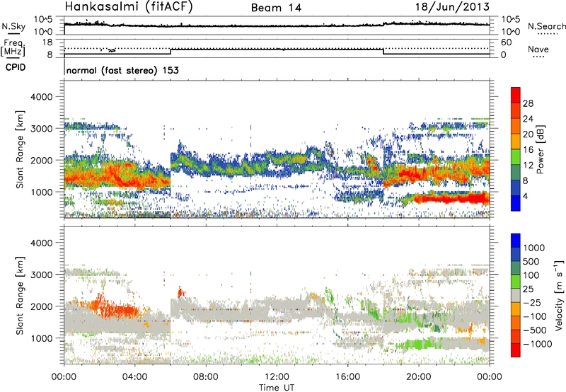
Task: Click the "1000" range tick in velocity panel
Action: point(42,338)
